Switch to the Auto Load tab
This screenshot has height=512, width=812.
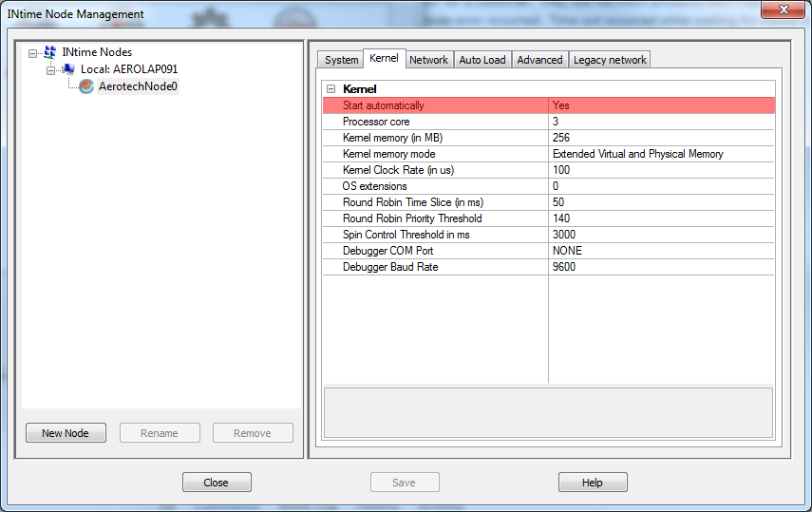pos(482,60)
